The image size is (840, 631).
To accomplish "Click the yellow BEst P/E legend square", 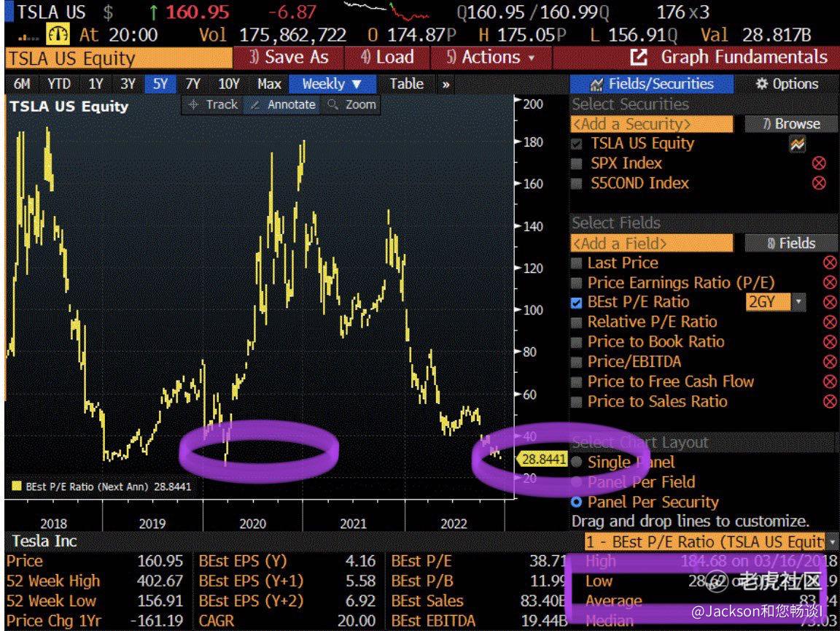I will 16,487.
